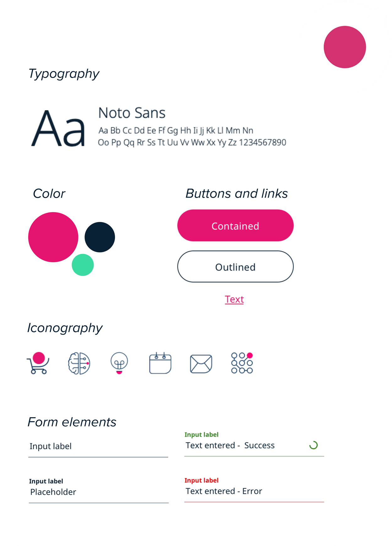Click the Noto Sans font name
Viewport: 392px width, 546px height.
(132, 113)
